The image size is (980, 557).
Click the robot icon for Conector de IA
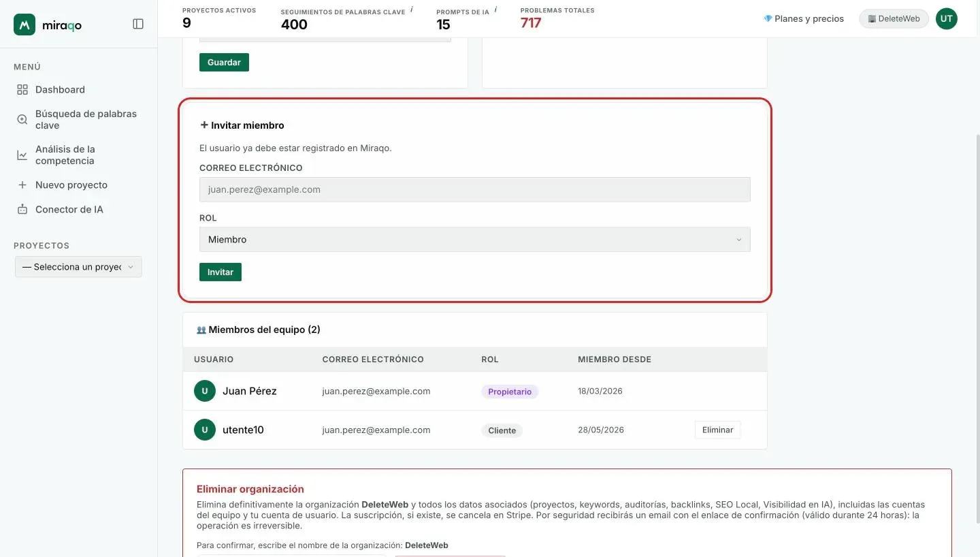(x=22, y=209)
